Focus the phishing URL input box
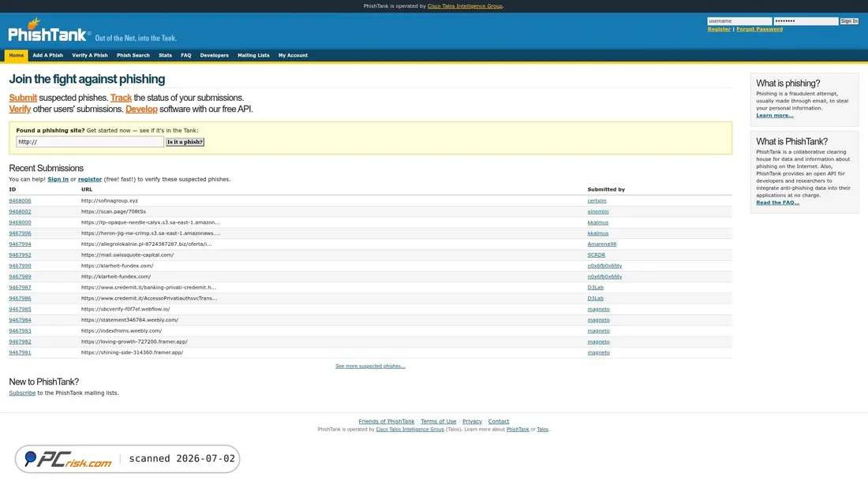Image resolution: width=868 pixels, height=488 pixels. 90,142
